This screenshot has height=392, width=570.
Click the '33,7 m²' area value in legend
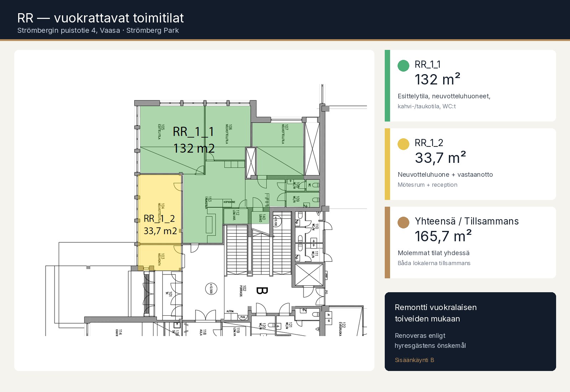pos(440,158)
